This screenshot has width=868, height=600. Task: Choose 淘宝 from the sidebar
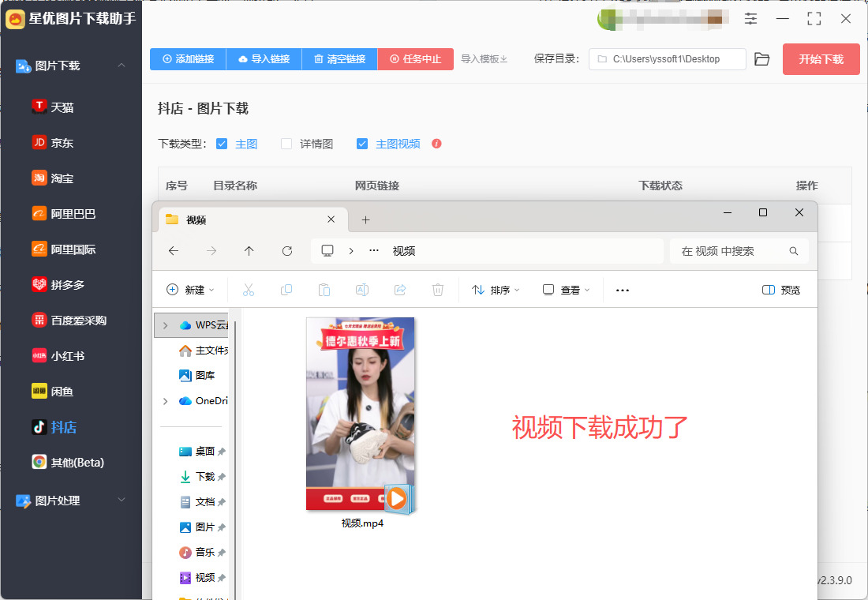(x=53, y=178)
